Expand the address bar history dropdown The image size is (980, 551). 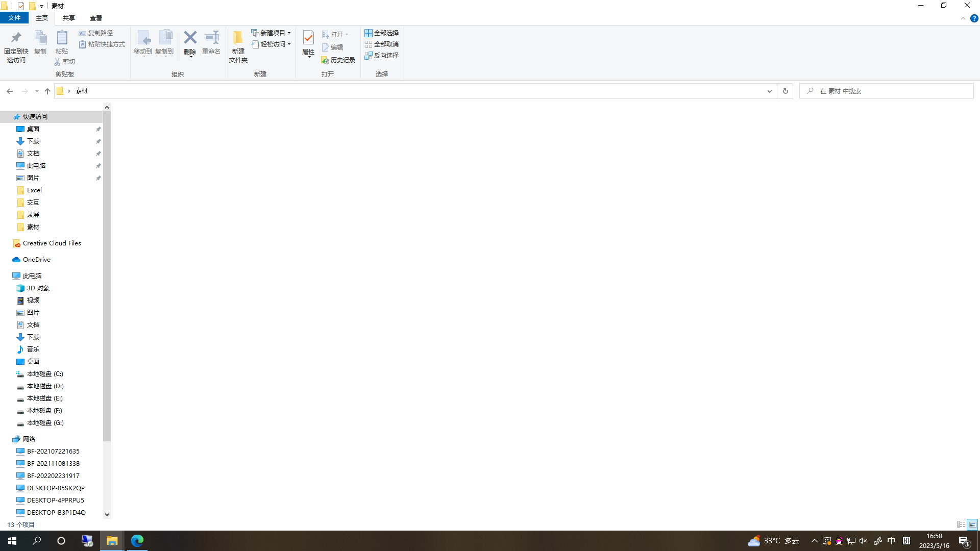click(769, 91)
